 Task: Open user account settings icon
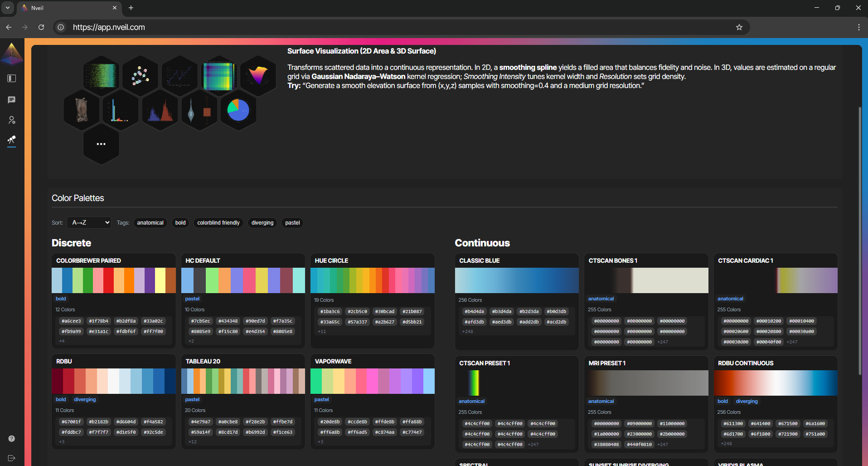[12, 120]
